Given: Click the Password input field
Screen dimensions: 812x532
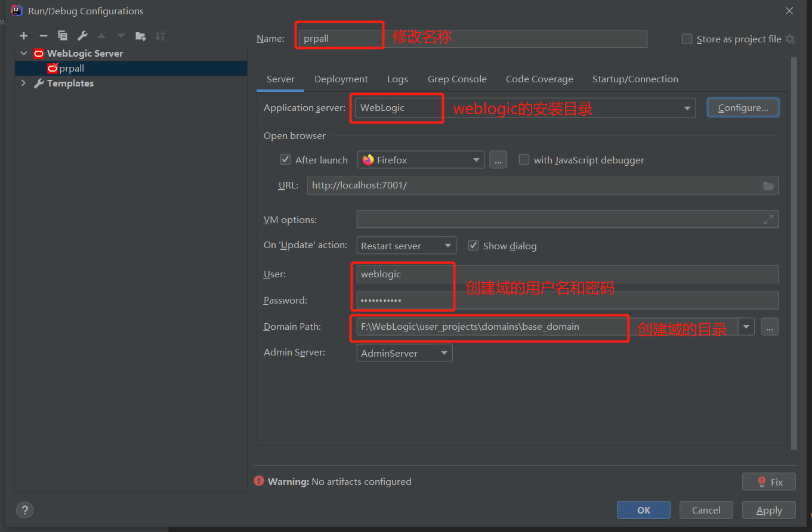Looking at the screenshot, I should point(567,301).
